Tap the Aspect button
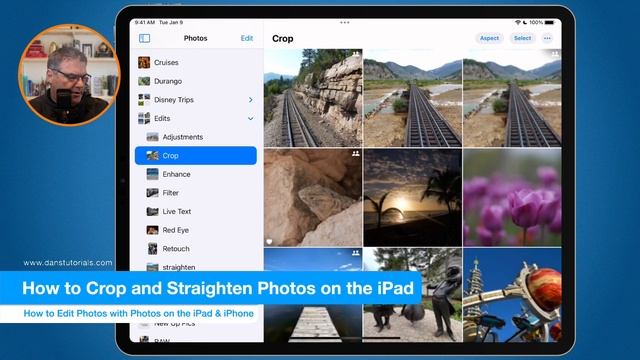The image size is (640, 360). pyautogui.click(x=489, y=38)
